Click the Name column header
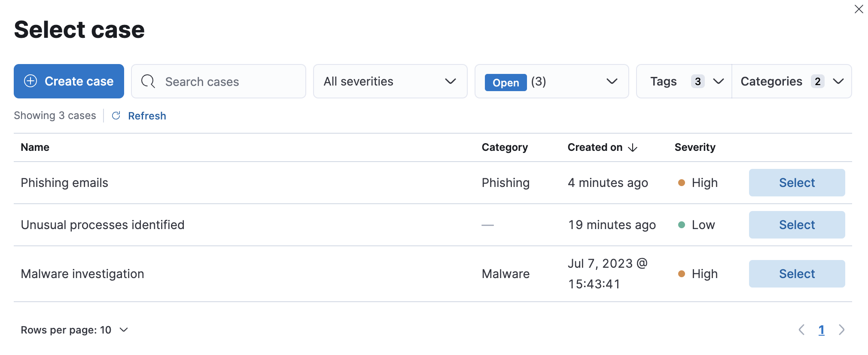Screen dimensions: 868x355 (x=35, y=147)
